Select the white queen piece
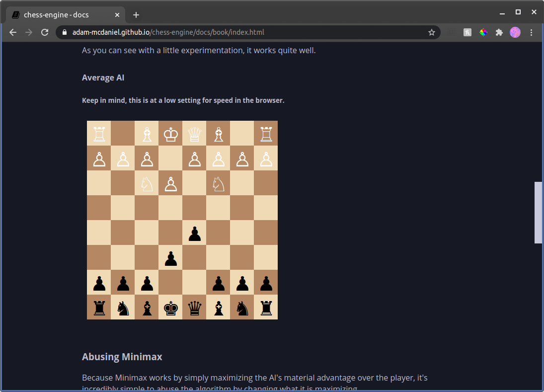 pyautogui.click(x=195, y=134)
